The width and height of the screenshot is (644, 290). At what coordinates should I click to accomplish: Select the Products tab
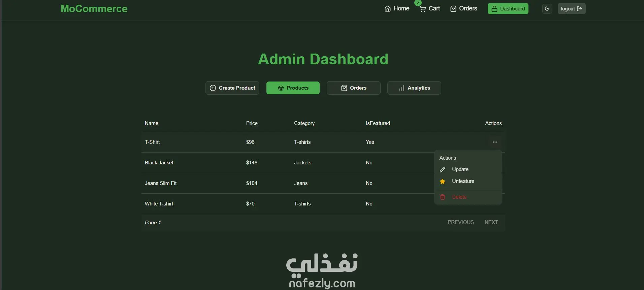tap(293, 88)
